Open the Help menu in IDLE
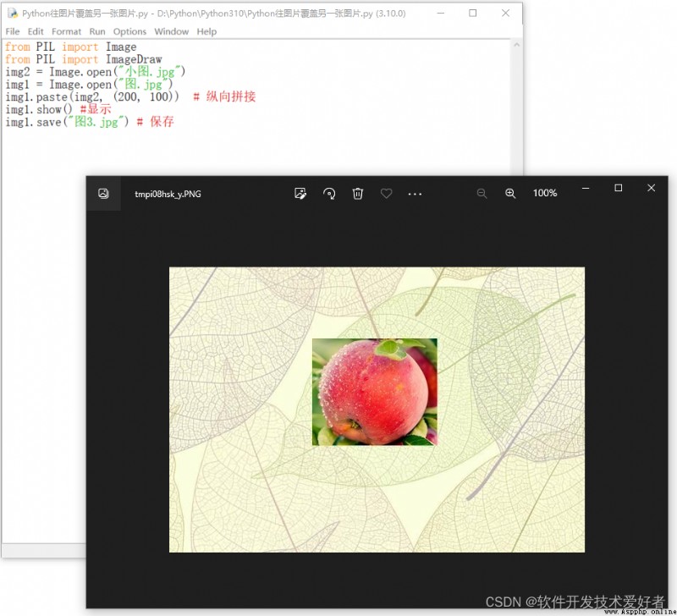Viewport: 677px width, 616px height. click(206, 31)
